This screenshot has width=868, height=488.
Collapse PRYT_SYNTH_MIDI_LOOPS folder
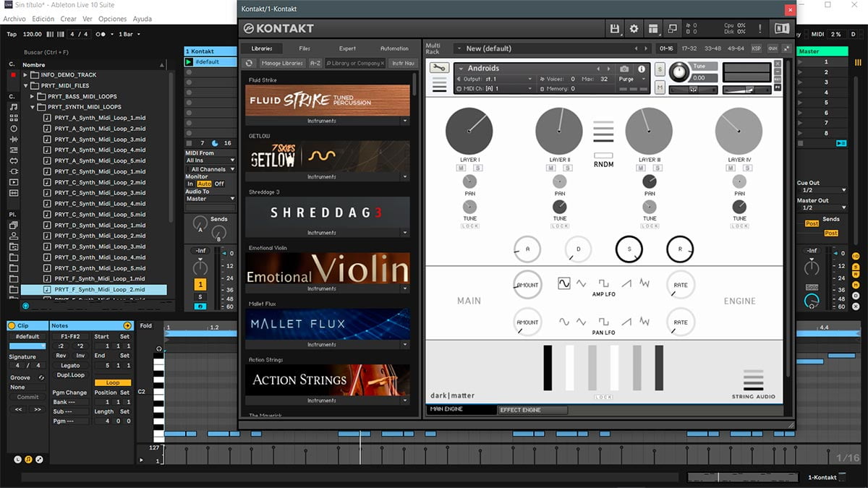pyautogui.click(x=33, y=107)
